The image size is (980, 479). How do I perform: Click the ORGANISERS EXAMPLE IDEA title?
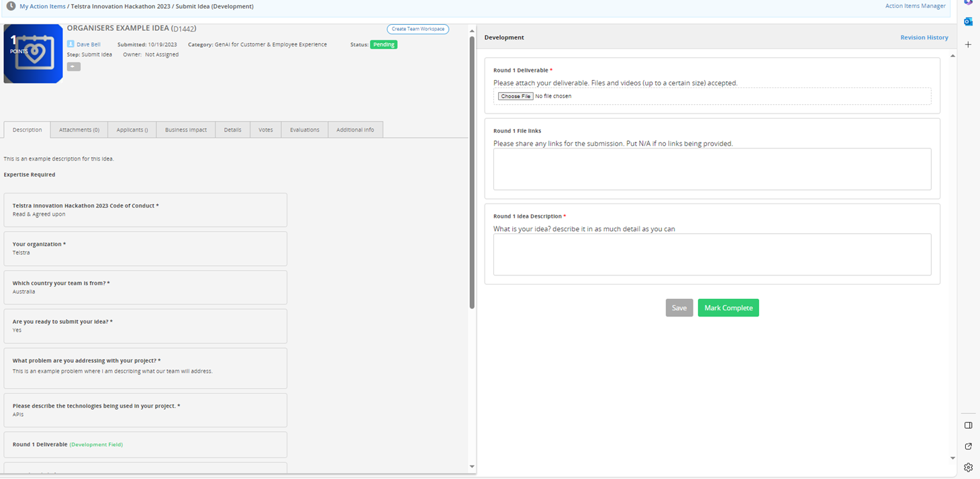click(x=117, y=28)
